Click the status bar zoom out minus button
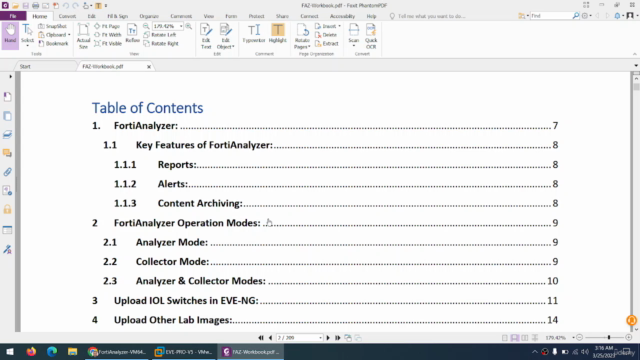Screen dimensions: 640x360 click(x=579, y=338)
